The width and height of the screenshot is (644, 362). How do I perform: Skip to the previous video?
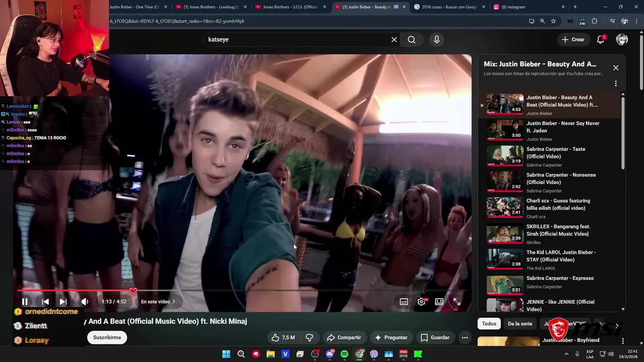pyautogui.click(x=45, y=302)
